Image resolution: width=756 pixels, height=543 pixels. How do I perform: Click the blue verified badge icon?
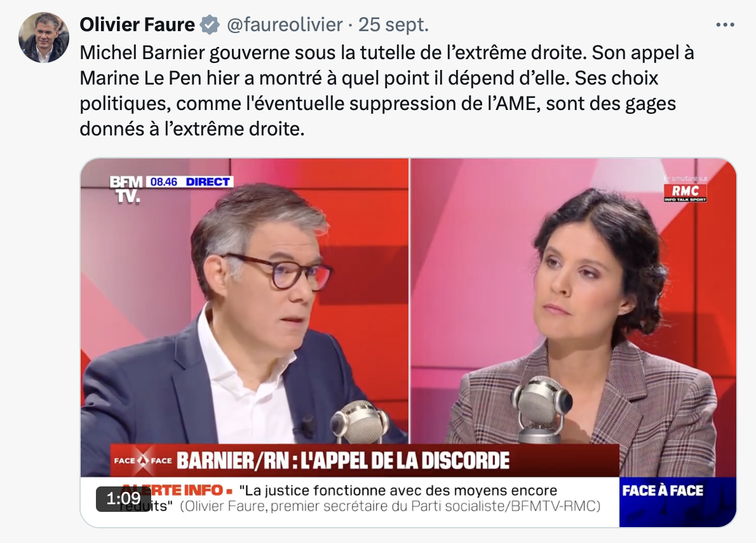210,25
